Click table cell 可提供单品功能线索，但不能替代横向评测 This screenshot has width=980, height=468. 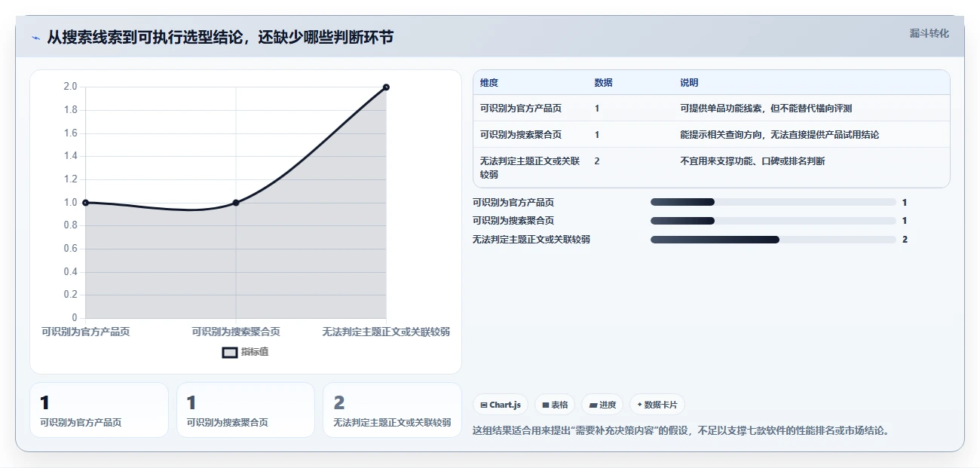(x=766, y=109)
